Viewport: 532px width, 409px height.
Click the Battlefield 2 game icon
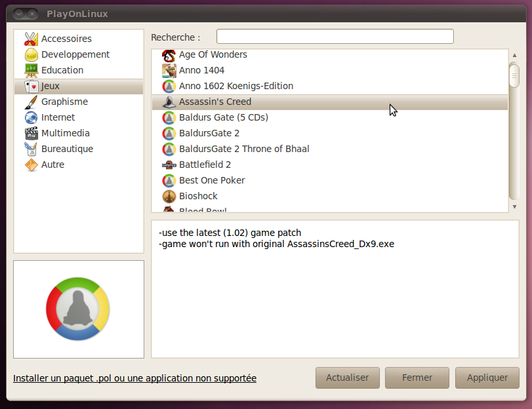(x=169, y=165)
